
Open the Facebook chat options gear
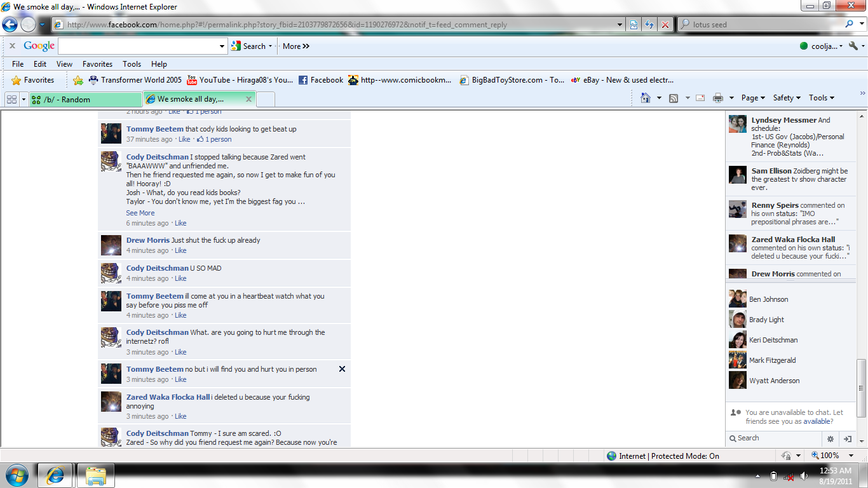pos(830,438)
